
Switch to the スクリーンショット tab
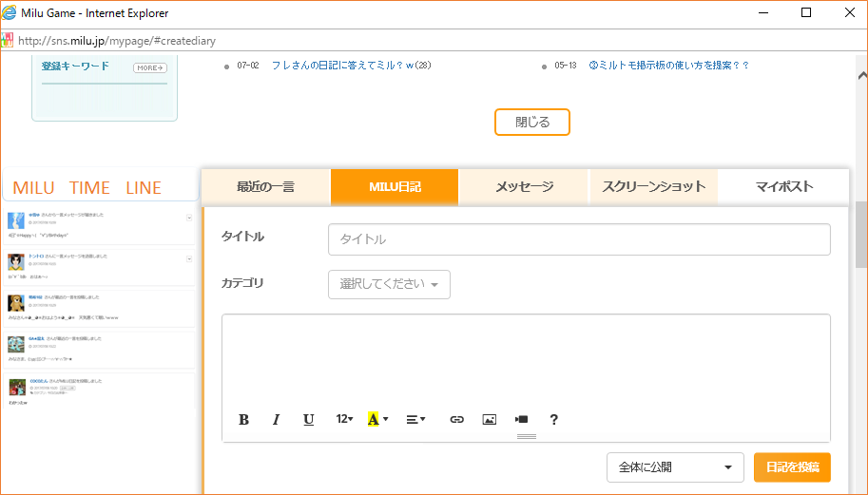(653, 187)
